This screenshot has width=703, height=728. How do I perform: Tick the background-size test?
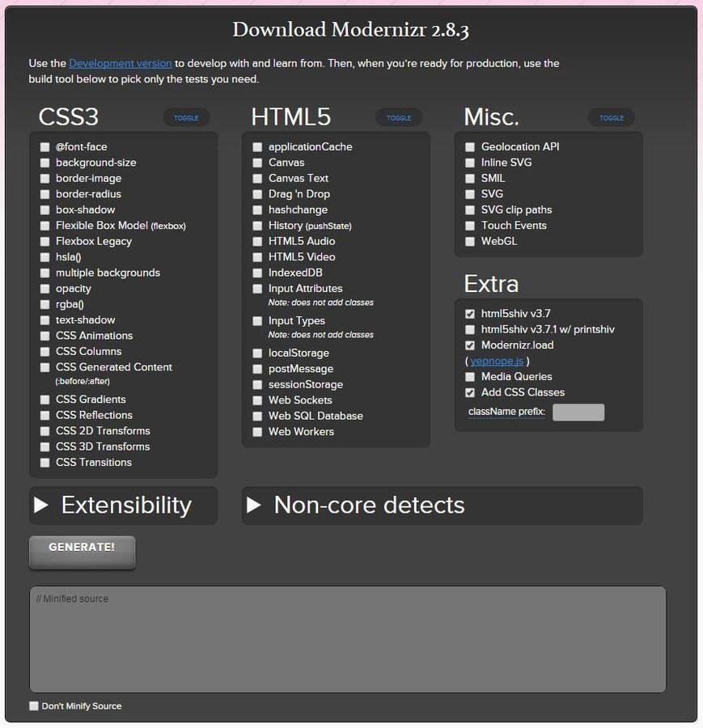click(x=44, y=163)
